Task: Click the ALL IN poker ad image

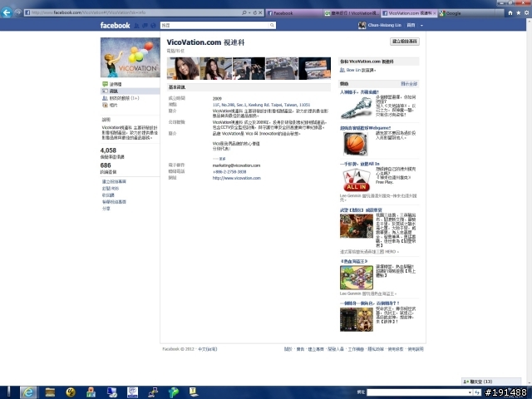Action: [x=356, y=180]
